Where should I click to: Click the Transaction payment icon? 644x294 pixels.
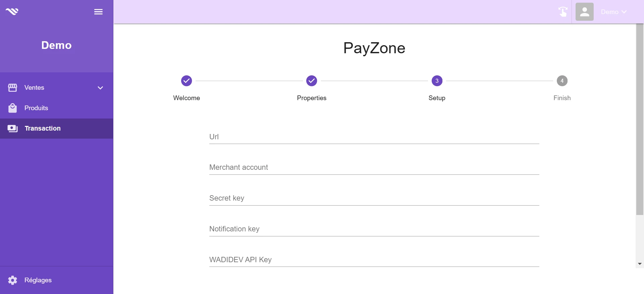[12, 129]
